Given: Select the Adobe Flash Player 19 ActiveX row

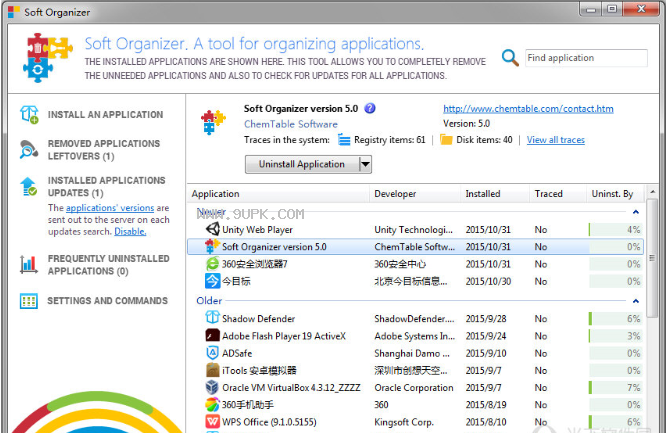Looking at the screenshot, I should (x=415, y=336).
